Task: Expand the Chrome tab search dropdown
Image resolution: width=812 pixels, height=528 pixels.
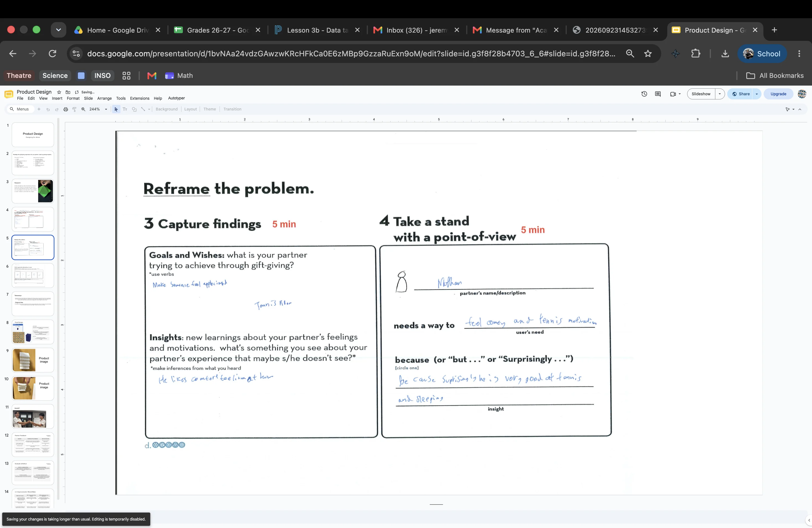Action: (58, 30)
